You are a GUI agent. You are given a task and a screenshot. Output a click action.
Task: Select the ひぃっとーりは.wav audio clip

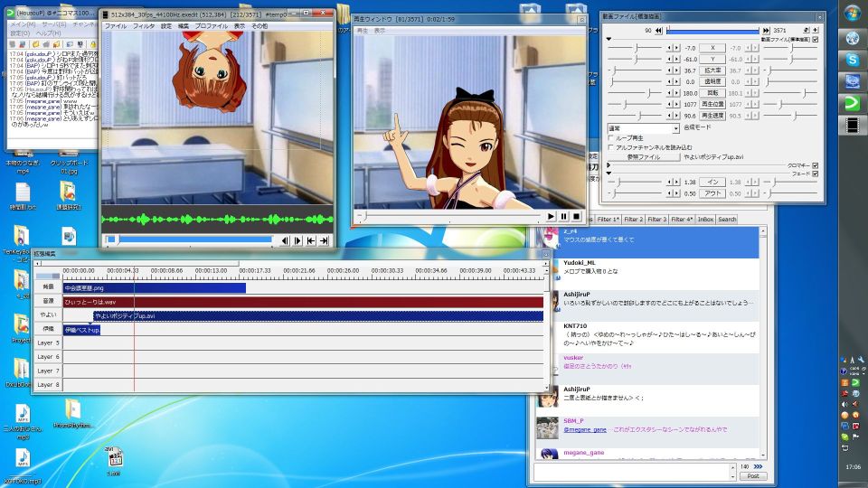(304, 302)
